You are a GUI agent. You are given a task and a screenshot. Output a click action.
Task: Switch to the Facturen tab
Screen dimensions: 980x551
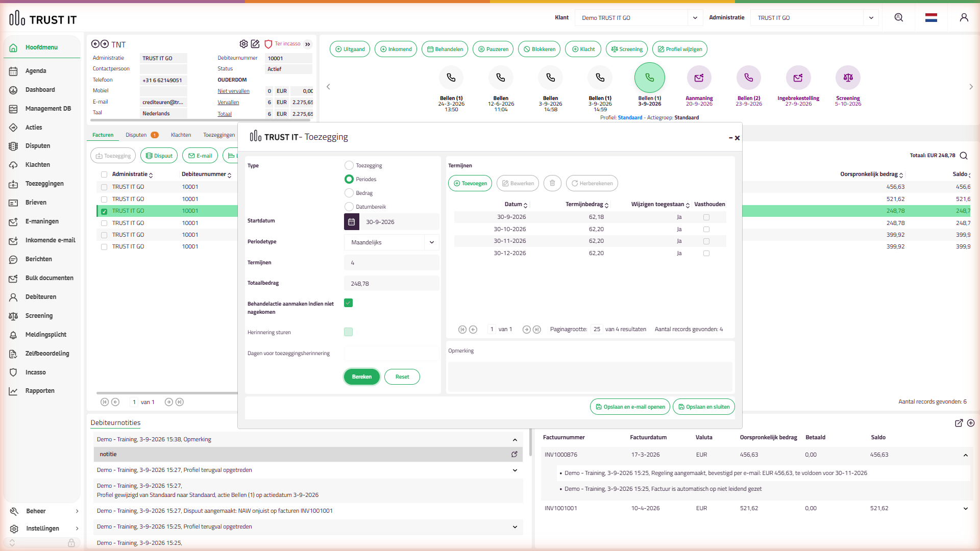click(x=103, y=135)
